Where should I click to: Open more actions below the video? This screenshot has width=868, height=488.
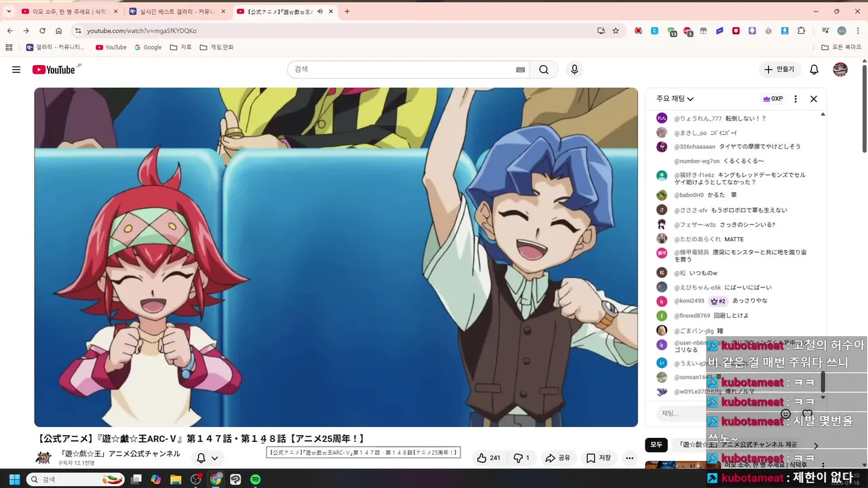[x=630, y=458]
